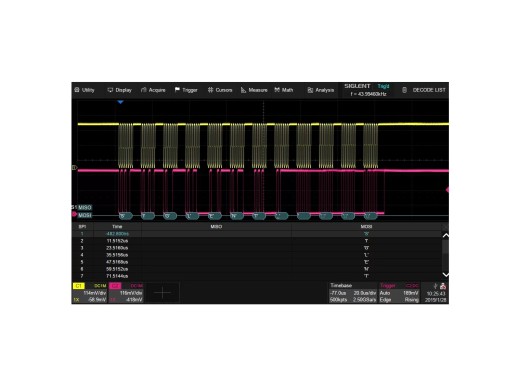
Task: Click the MOSI decode bus label
Action: pos(85,215)
